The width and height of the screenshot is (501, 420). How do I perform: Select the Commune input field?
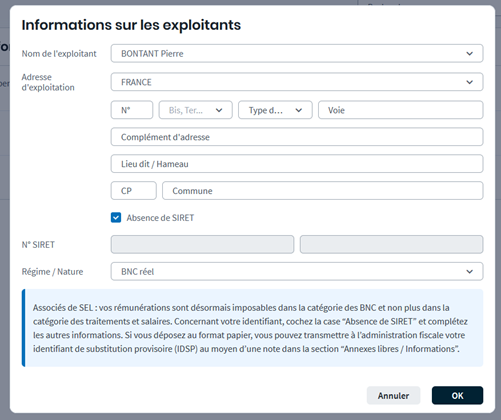323,191
